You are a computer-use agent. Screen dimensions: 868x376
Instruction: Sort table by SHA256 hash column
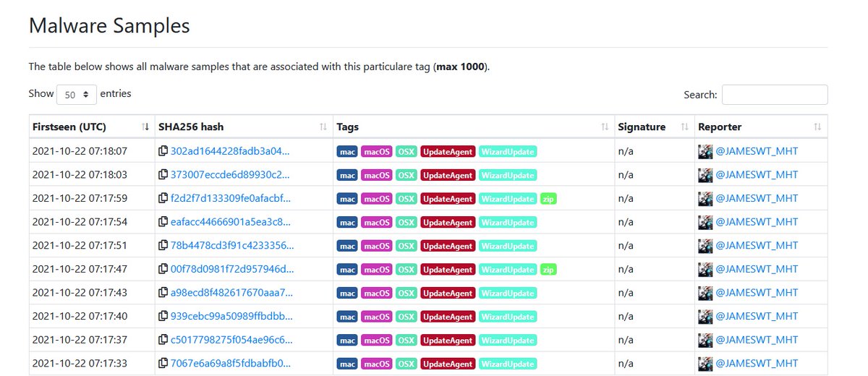243,127
